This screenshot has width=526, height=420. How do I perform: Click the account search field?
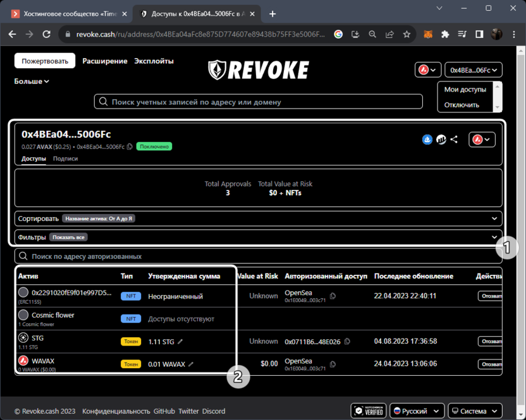point(258,102)
